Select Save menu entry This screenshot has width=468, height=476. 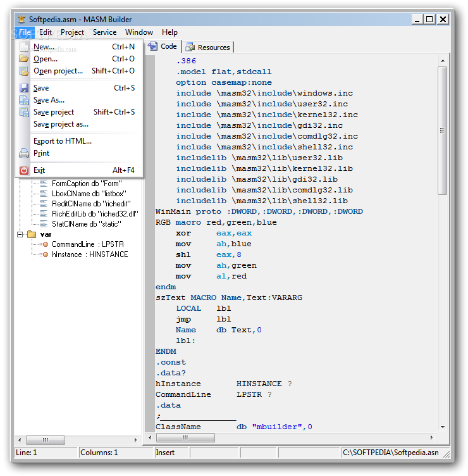click(80, 88)
